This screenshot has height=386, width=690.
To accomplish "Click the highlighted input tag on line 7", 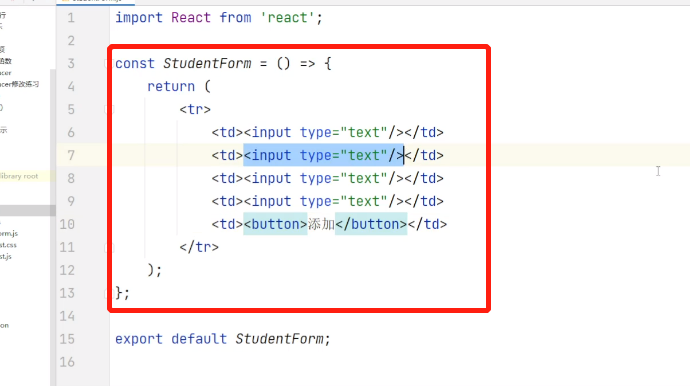I will point(324,155).
